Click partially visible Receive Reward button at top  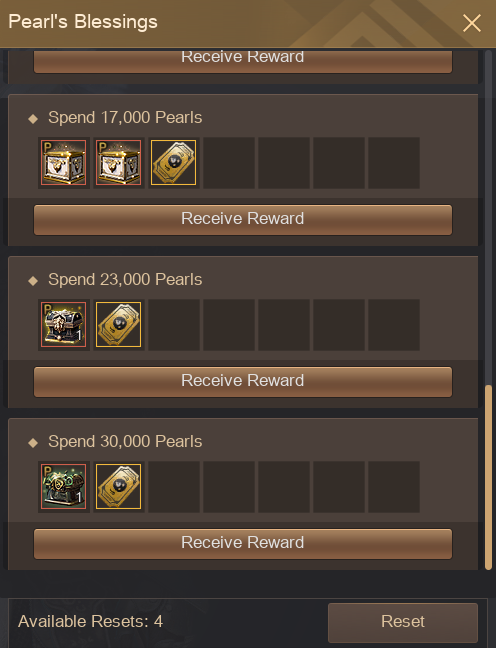pyautogui.click(x=243, y=62)
